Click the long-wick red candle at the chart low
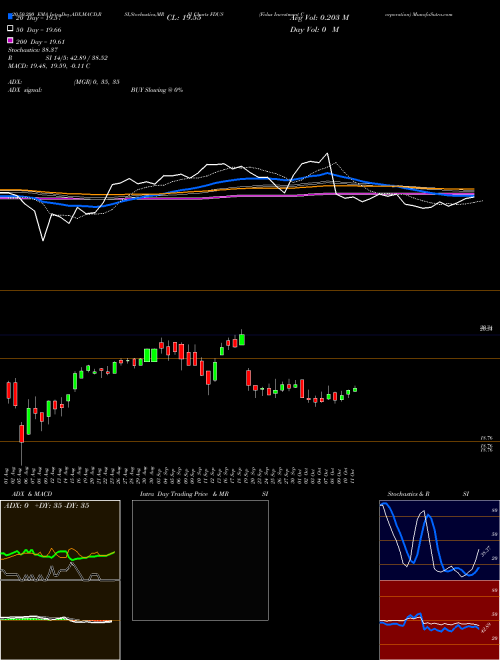Screen dimensions: 500x660 coord(21,434)
